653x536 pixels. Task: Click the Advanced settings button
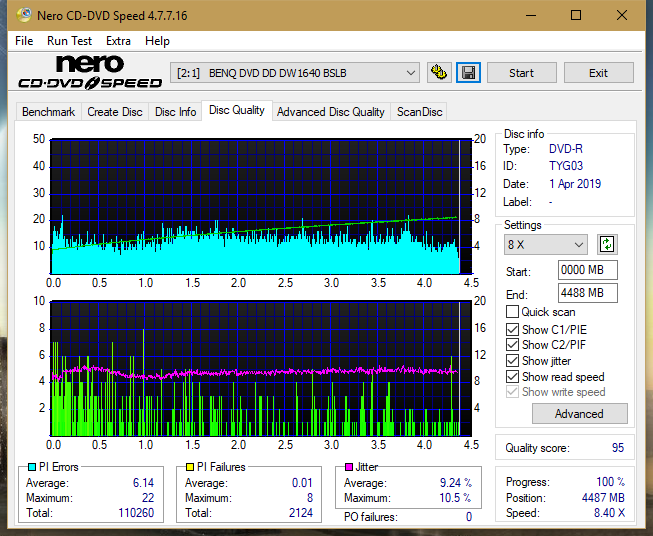[x=579, y=414]
